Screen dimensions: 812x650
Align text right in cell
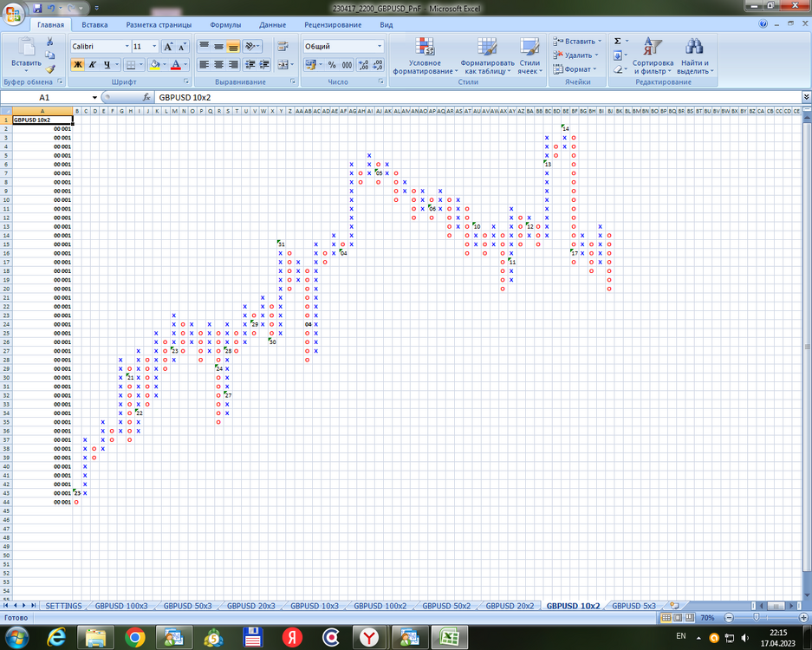(x=233, y=64)
